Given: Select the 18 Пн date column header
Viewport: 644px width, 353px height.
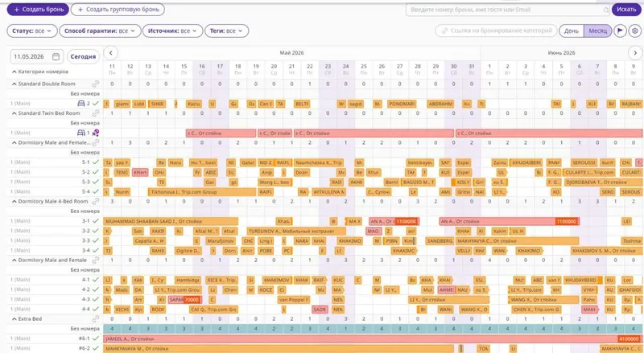Looking at the screenshot, I should tap(237, 69).
